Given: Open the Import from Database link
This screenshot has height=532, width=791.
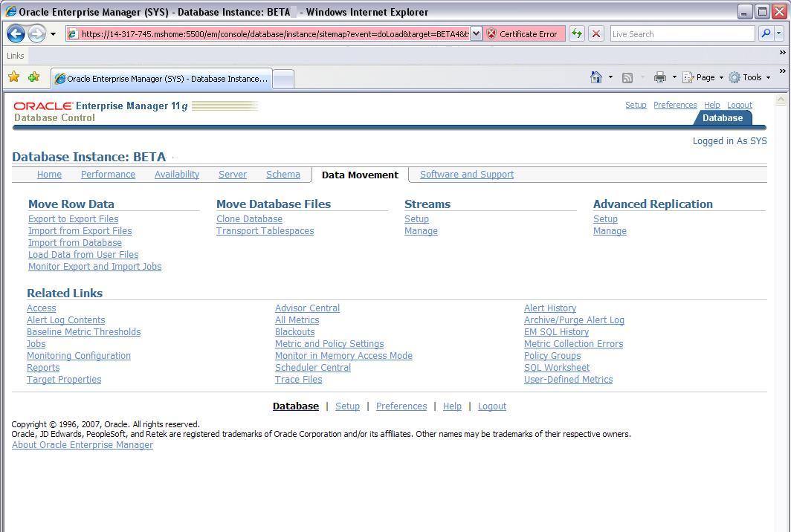Looking at the screenshot, I should pos(74,242).
